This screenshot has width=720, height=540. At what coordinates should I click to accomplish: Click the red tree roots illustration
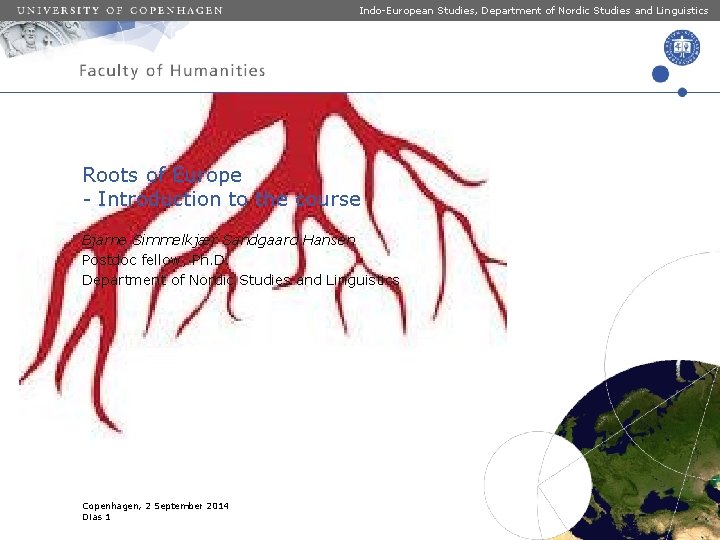[x=263, y=262]
